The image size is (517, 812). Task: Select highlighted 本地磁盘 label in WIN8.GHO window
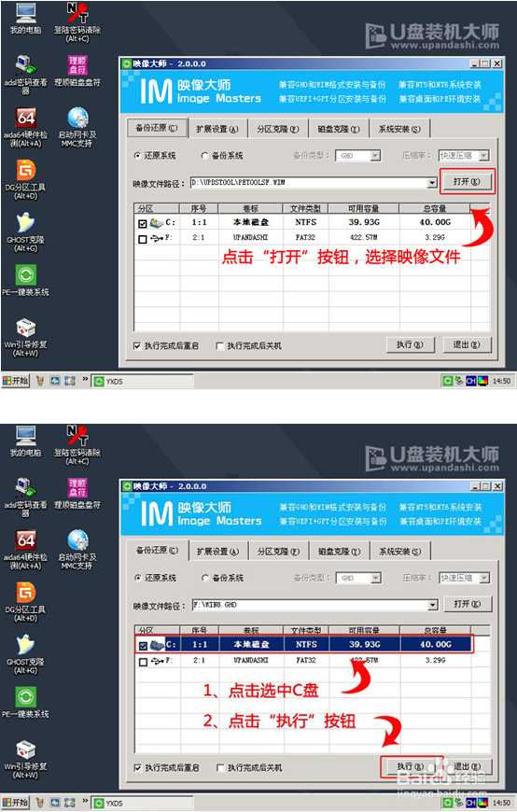pos(251,645)
